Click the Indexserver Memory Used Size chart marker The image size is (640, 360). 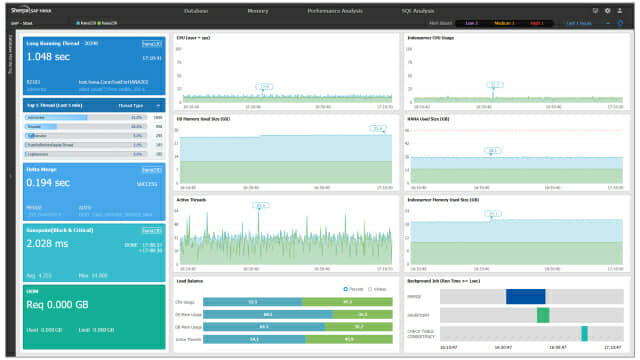(x=493, y=214)
